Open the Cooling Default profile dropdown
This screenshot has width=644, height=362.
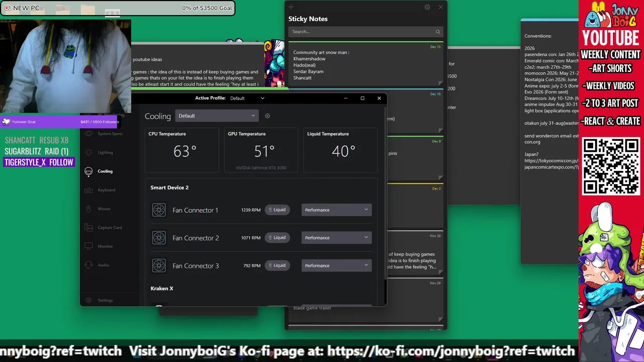click(x=217, y=116)
